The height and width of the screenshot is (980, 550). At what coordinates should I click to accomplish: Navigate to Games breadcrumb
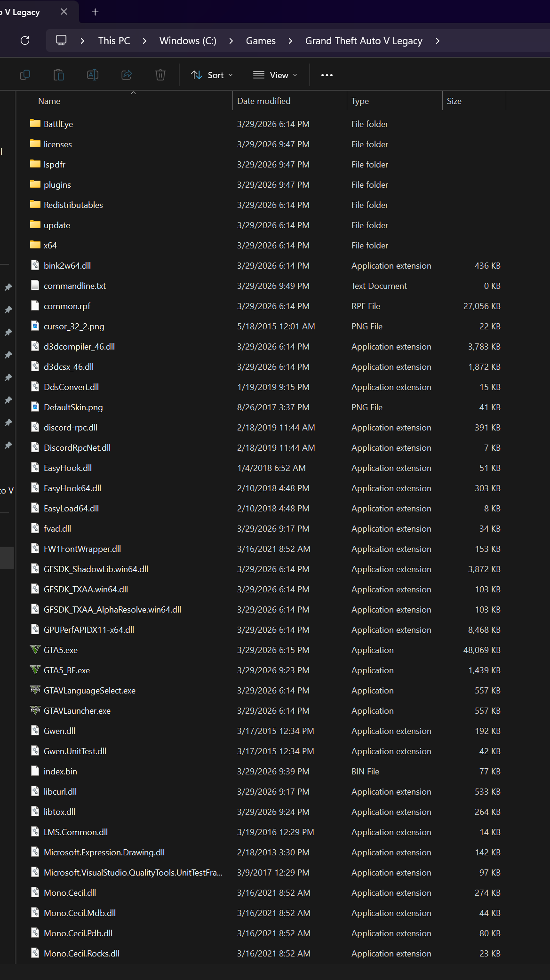[x=261, y=41]
